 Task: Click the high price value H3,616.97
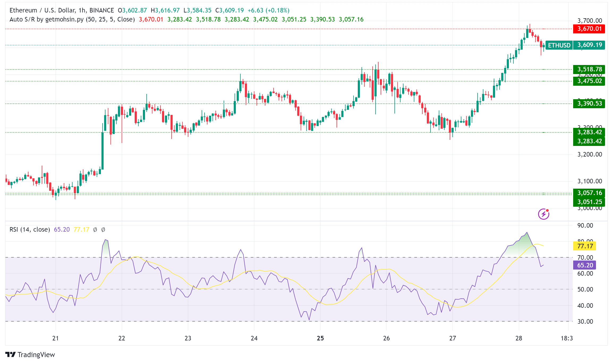click(x=165, y=10)
